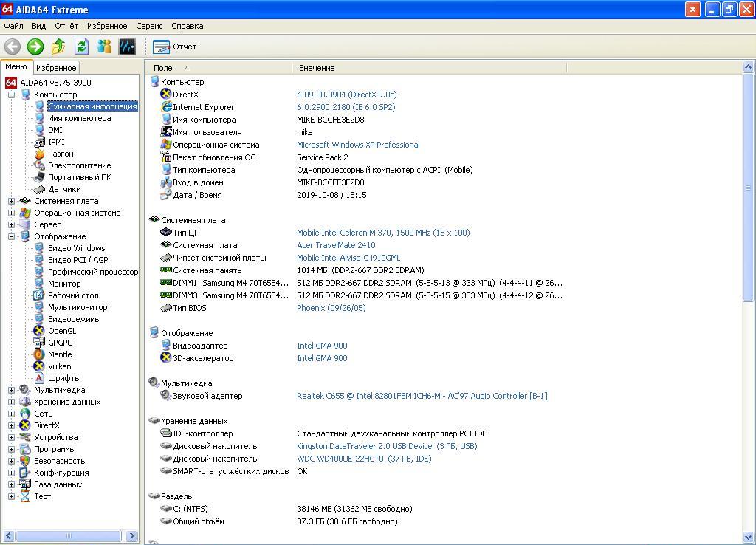Select the GPGPU icon in tree
The image size is (756, 545).
(40, 343)
